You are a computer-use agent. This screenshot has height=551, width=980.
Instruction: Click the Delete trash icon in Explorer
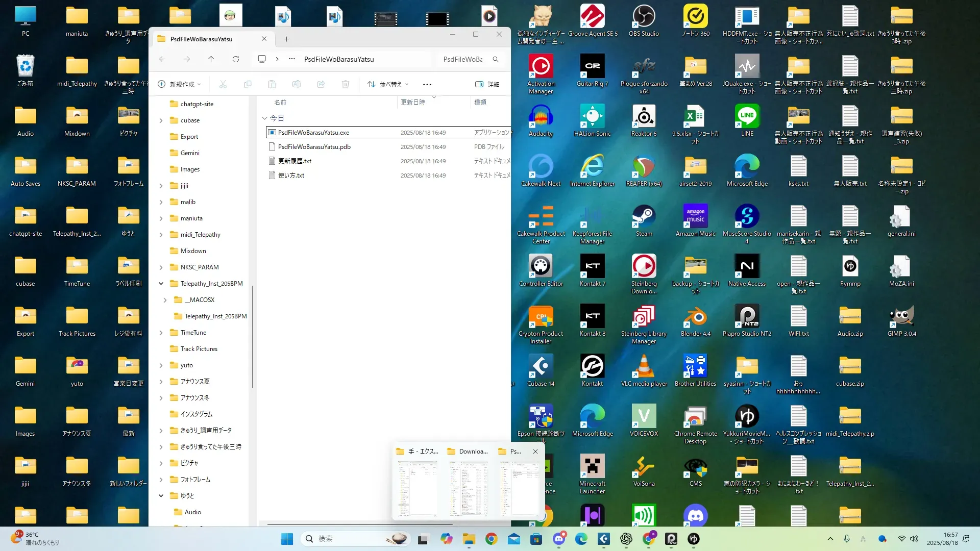coord(346,84)
